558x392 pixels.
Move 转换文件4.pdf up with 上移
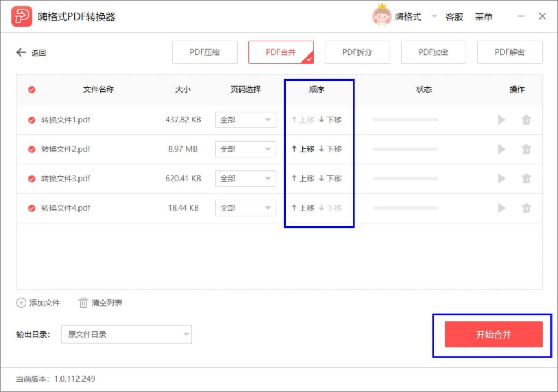303,208
